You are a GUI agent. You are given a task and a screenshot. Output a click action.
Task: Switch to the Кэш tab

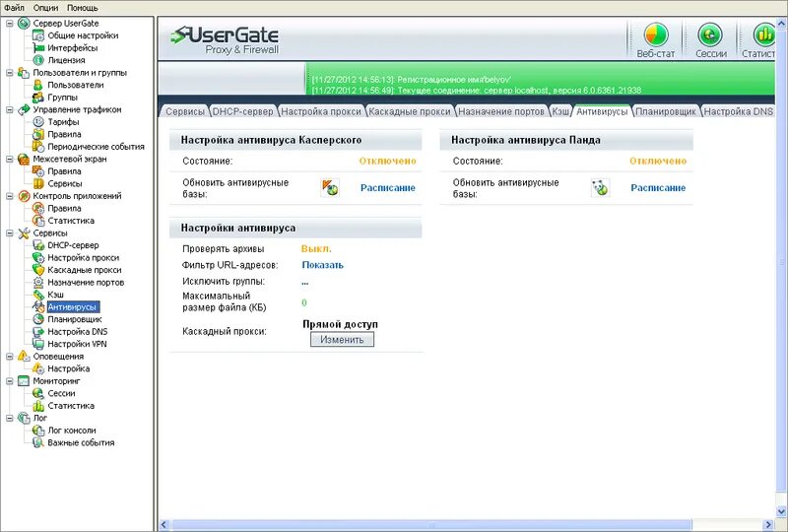coord(560,111)
